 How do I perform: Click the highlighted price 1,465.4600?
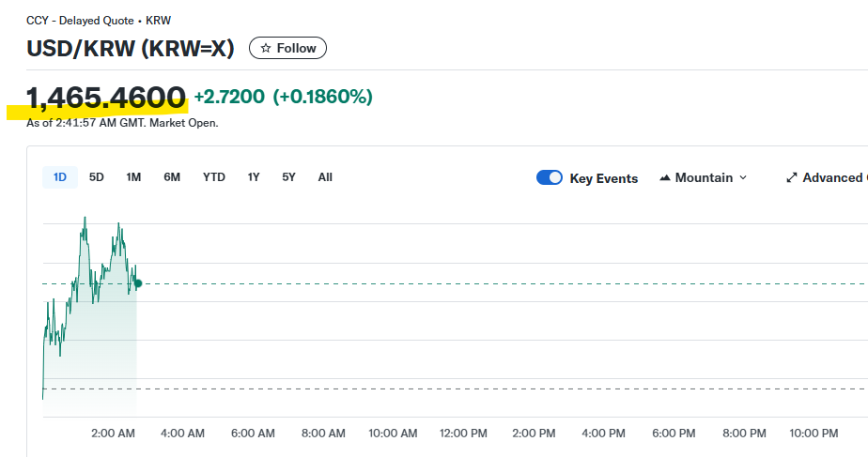pyautogui.click(x=106, y=98)
